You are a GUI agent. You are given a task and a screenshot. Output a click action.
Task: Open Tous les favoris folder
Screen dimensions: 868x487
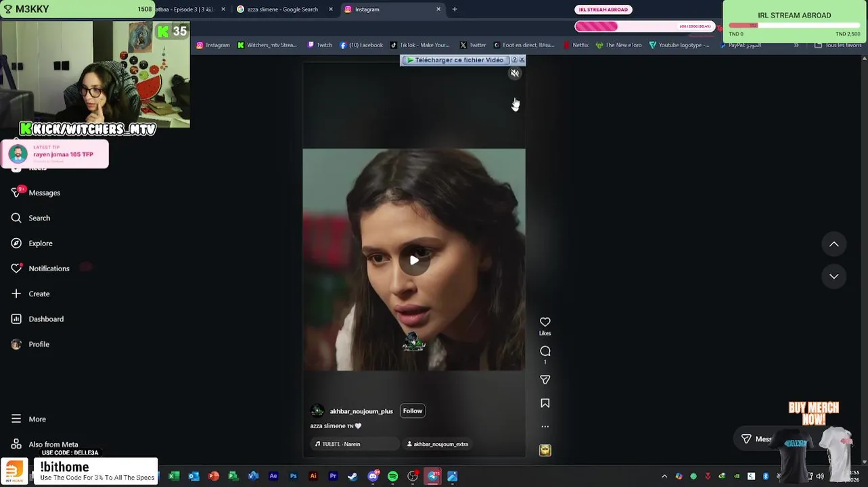tap(838, 45)
